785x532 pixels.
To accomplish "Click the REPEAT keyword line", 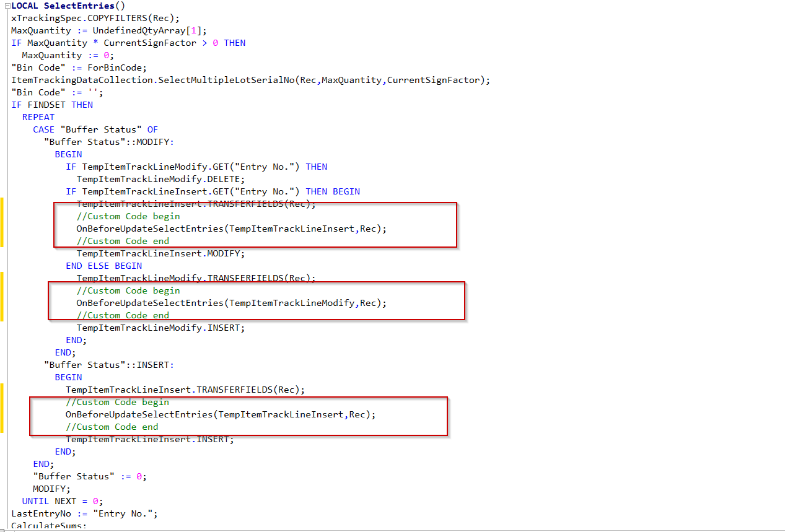I will coord(38,117).
